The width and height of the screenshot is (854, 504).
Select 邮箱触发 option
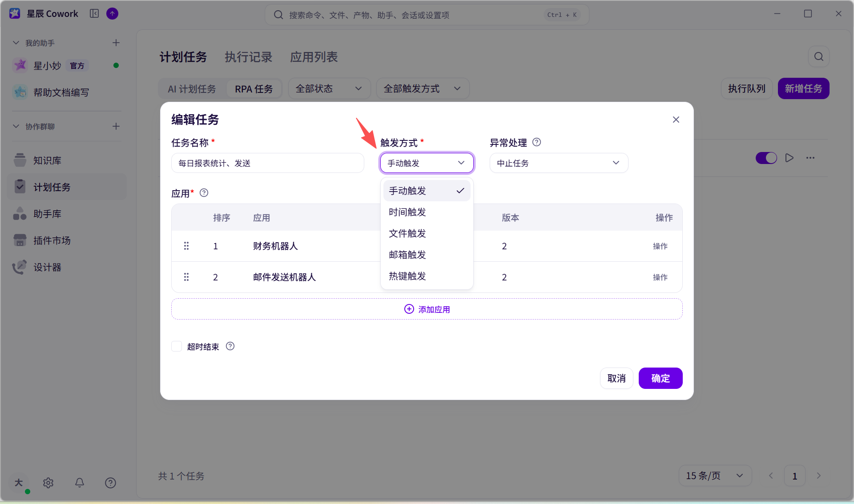click(427, 255)
